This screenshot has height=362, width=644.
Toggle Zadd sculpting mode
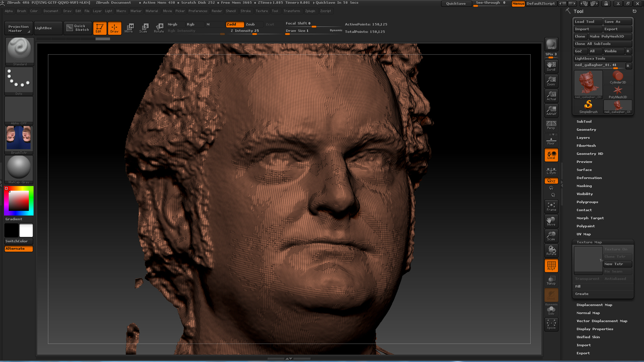pyautogui.click(x=234, y=24)
